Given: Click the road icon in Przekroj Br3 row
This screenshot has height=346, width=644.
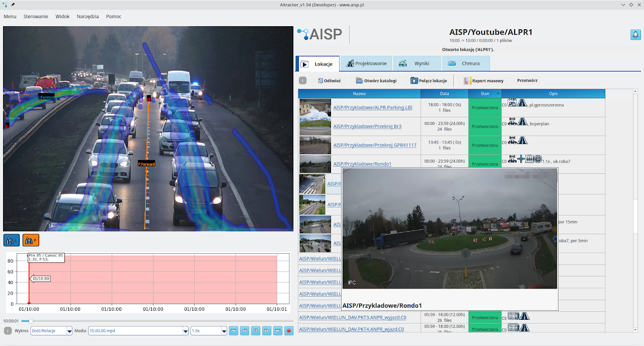Looking at the screenshot, I should 523,121.
